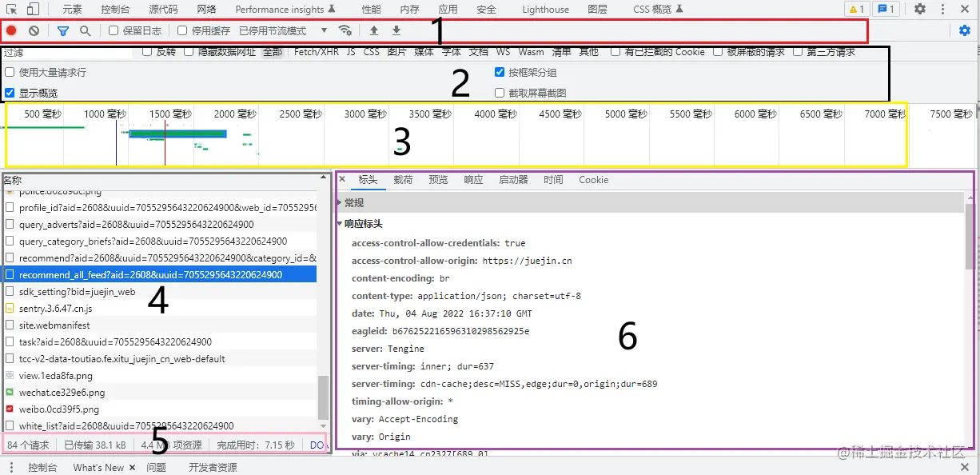The image size is (980, 475).
Task: Close the bottom drawer
Action: tap(965, 467)
